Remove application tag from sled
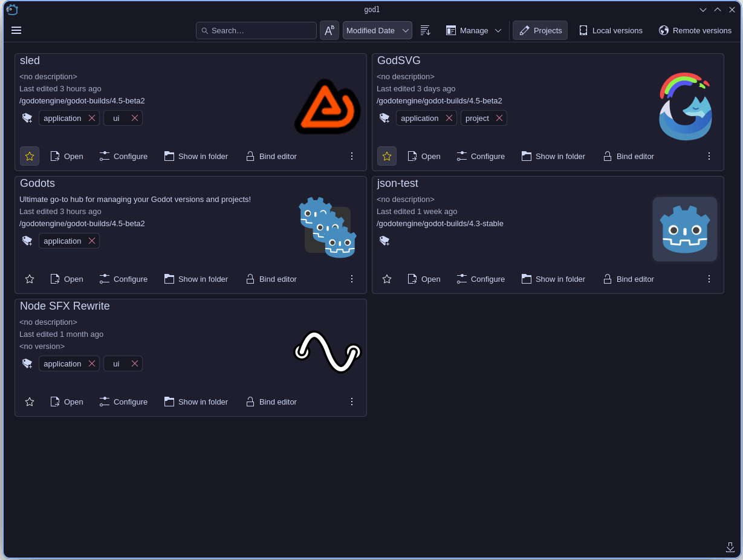The width and height of the screenshot is (743, 560). click(92, 118)
